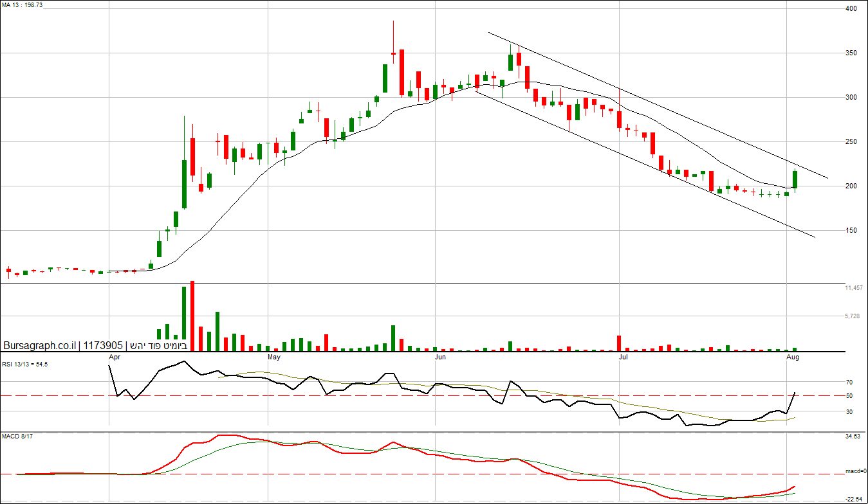Click the 150 price axis label
Image resolution: width=868 pixels, height=504 pixels.
pyautogui.click(x=853, y=231)
